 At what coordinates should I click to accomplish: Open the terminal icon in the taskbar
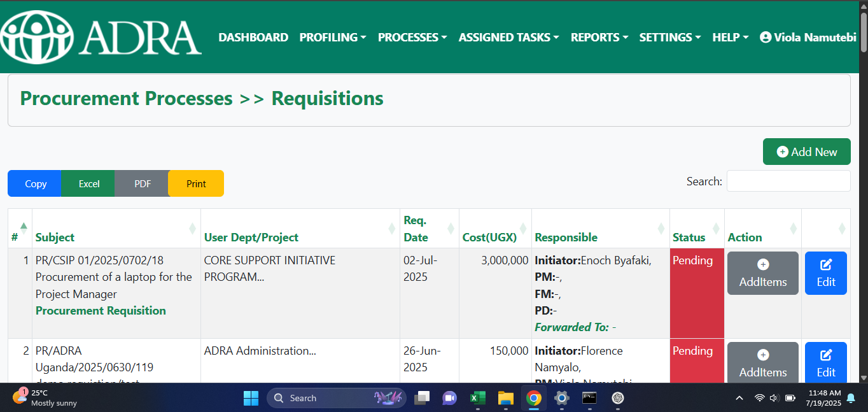[x=589, y=398]
